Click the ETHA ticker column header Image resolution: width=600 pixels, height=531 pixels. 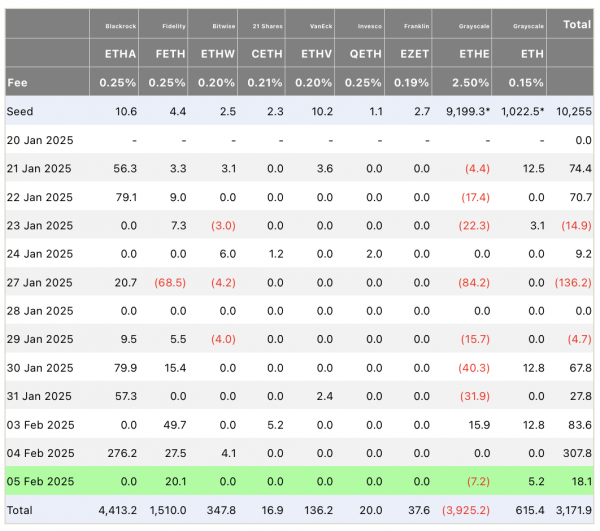coord(121,54)
